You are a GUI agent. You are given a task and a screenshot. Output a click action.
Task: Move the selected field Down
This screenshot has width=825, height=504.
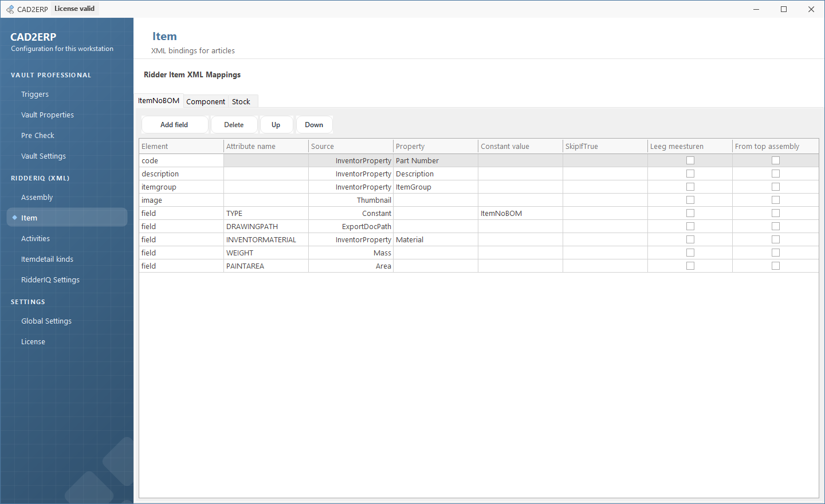click(314, 125)
